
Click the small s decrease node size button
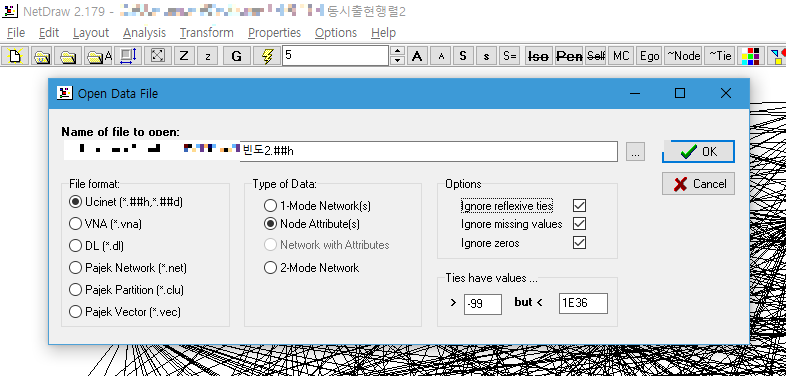pos(486,56)
